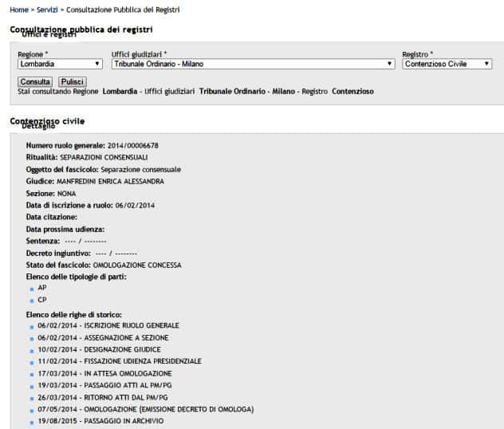Click the history row RITORNO ATTI DAL PM/PG
Image resolution: width=504 pixels, height=429 pixels.
[x=103, y=398]
